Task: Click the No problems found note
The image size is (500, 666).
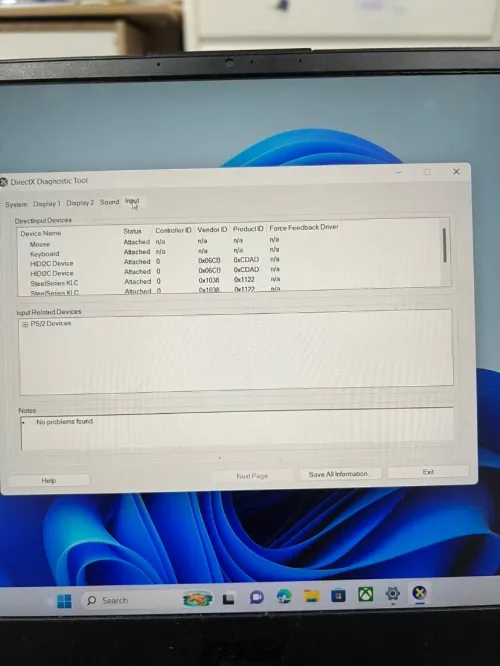Action: pos(64,421)
